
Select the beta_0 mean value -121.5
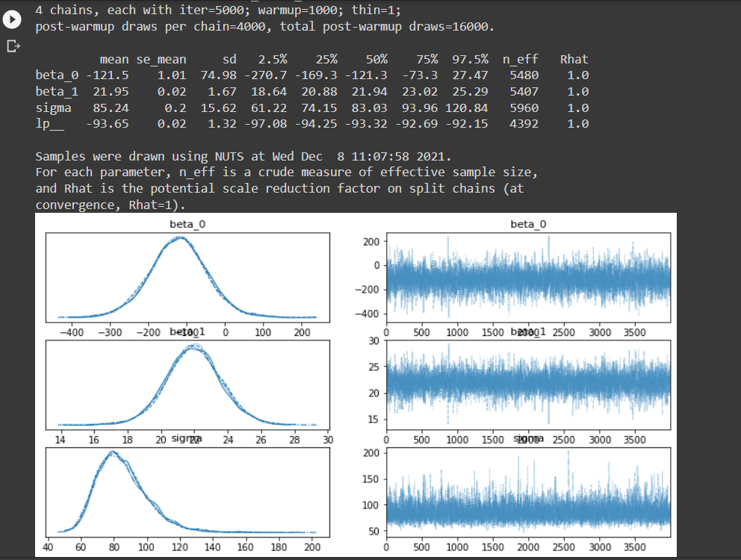[x=108, y=75]
